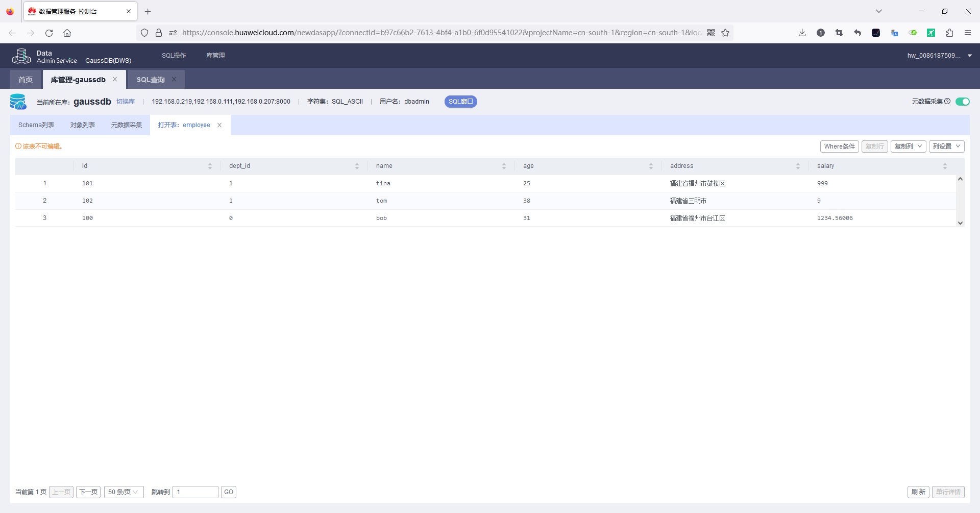
Task: Switch to the SQL查询 tab
Action: (151, 80)
